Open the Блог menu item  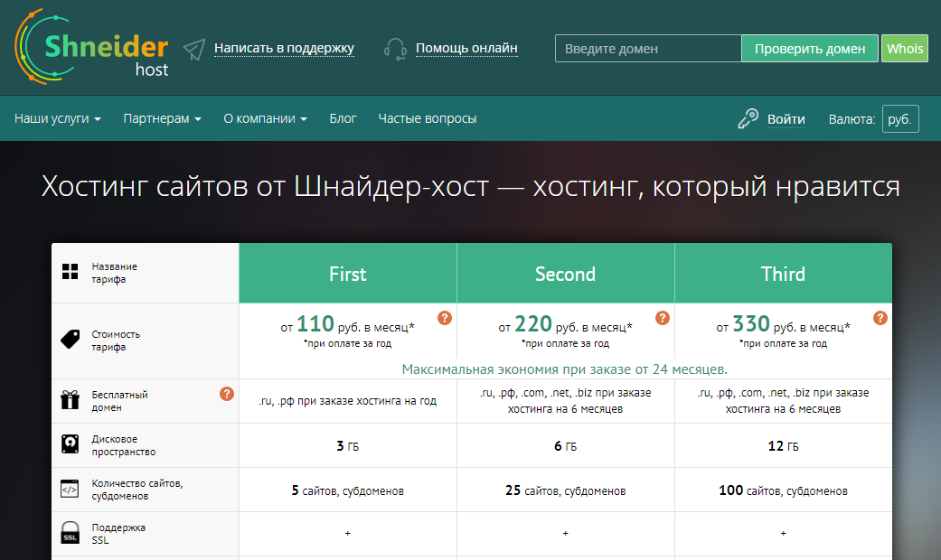pos(343,118)
